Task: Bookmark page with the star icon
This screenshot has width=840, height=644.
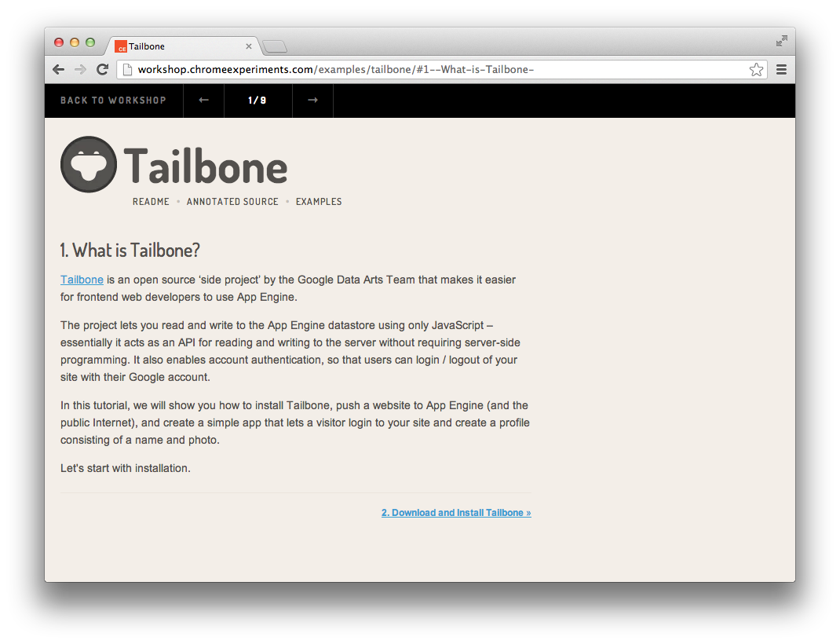Action: [756, 70]
